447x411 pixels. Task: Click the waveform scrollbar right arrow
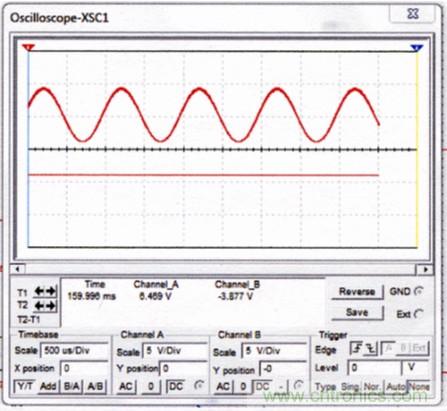[x=425, y=269]
